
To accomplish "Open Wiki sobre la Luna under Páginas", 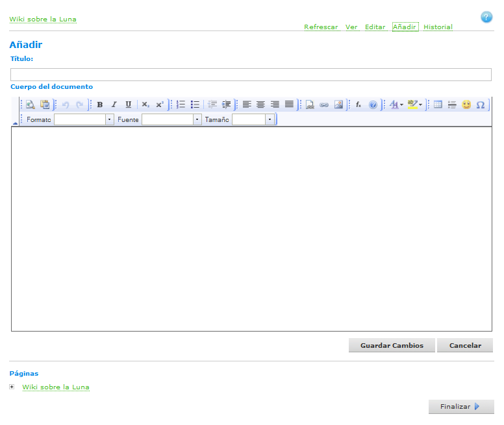I will (56, 387).
